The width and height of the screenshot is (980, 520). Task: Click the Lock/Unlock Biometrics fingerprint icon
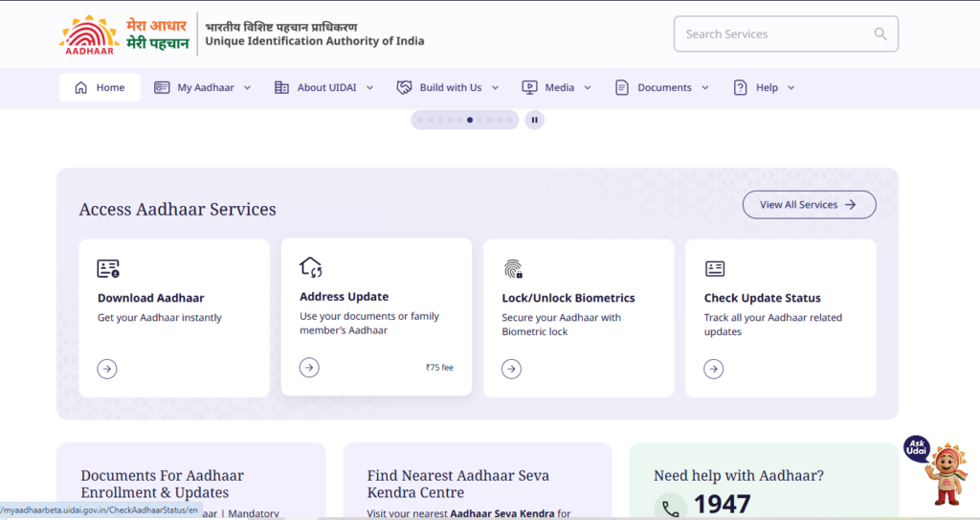point(513,268)
